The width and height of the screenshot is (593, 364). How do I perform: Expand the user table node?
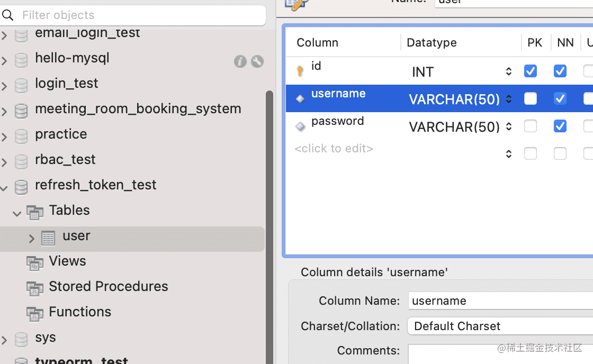(x=31, y=239)
